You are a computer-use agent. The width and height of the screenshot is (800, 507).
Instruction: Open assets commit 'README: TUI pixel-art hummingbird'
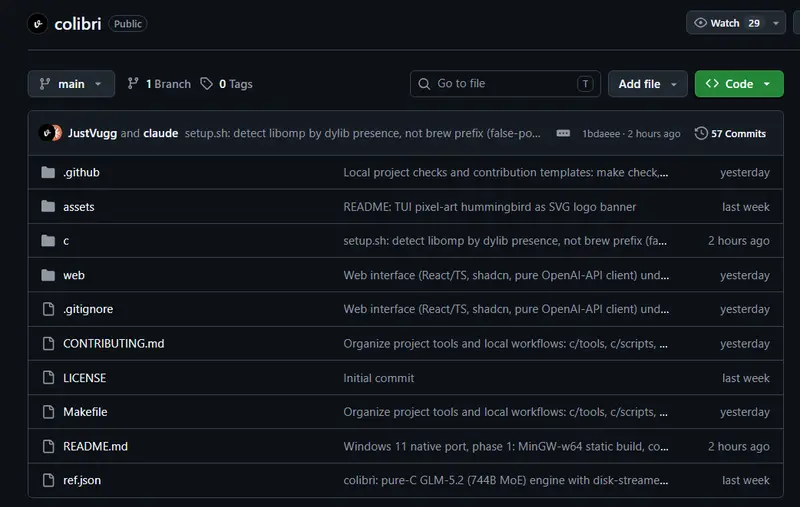point(490,207)
